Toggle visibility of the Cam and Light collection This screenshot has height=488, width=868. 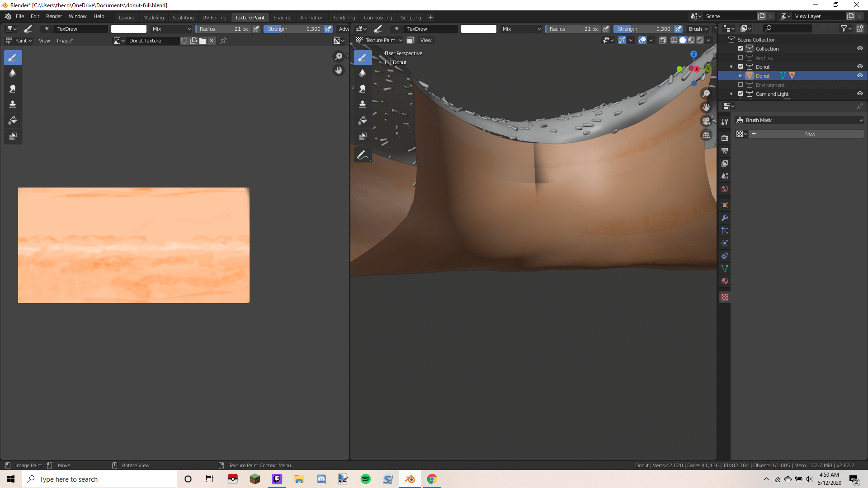860,94
